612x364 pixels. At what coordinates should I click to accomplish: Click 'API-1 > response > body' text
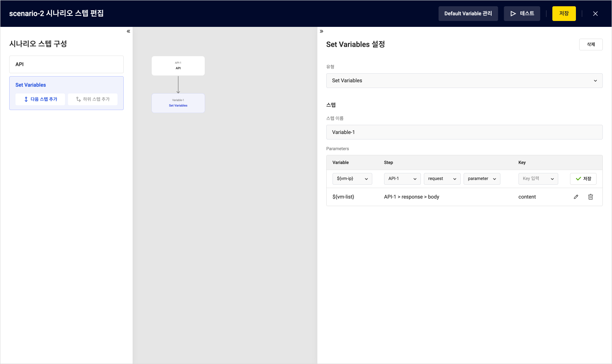412,197
